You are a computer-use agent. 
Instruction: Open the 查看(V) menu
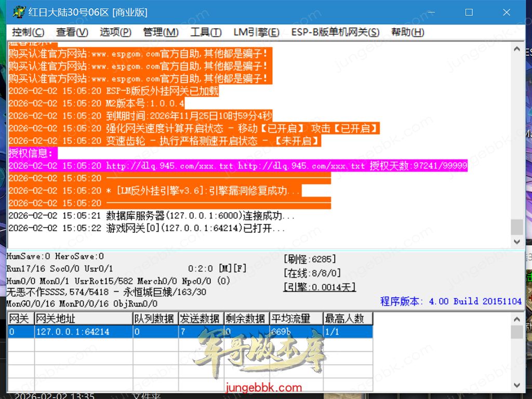(72, 32)
